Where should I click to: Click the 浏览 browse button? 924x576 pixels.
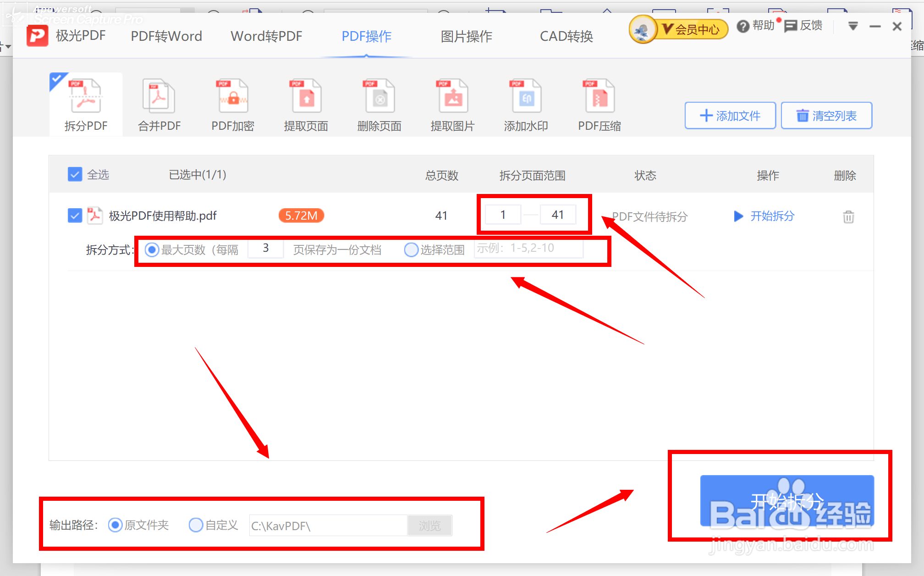[429, 526]
